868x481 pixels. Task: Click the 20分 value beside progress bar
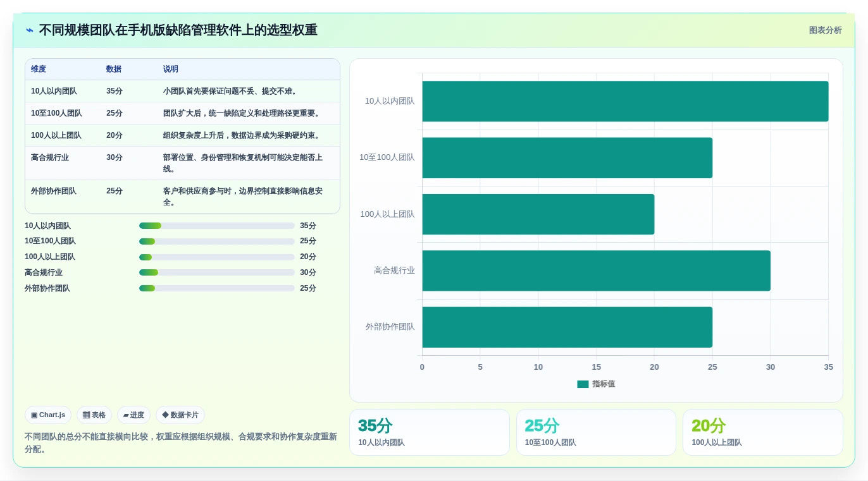coord(308,257)
